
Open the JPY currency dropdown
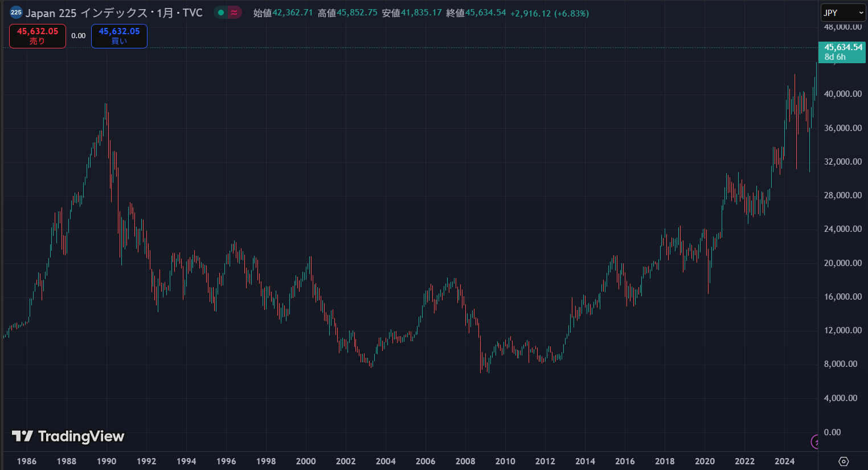pos(843,13)
